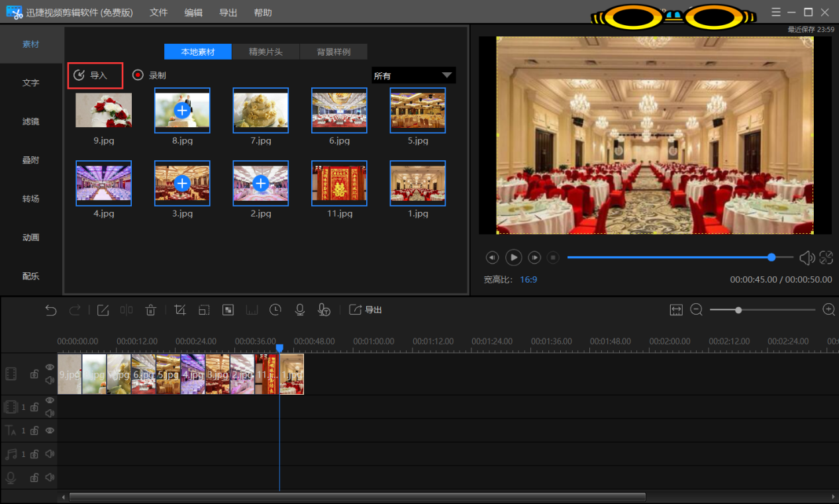Toggle fullscreen preview icon

[x=826, y=258]
